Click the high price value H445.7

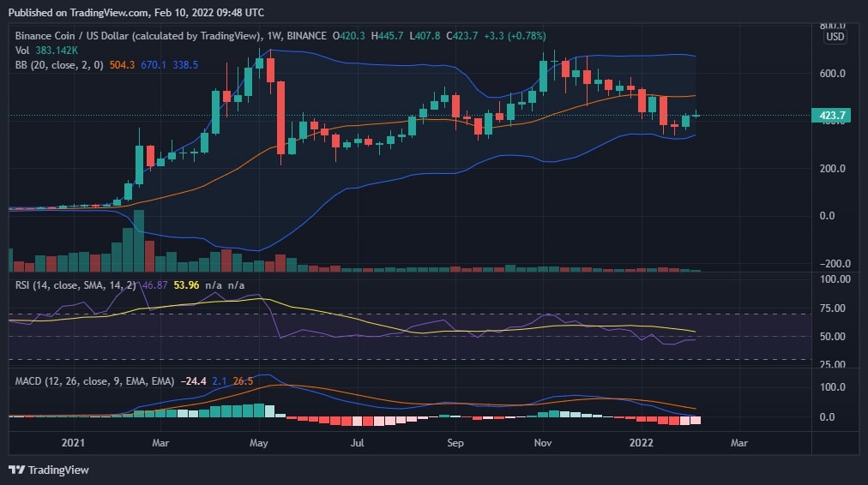pos(387,36)
